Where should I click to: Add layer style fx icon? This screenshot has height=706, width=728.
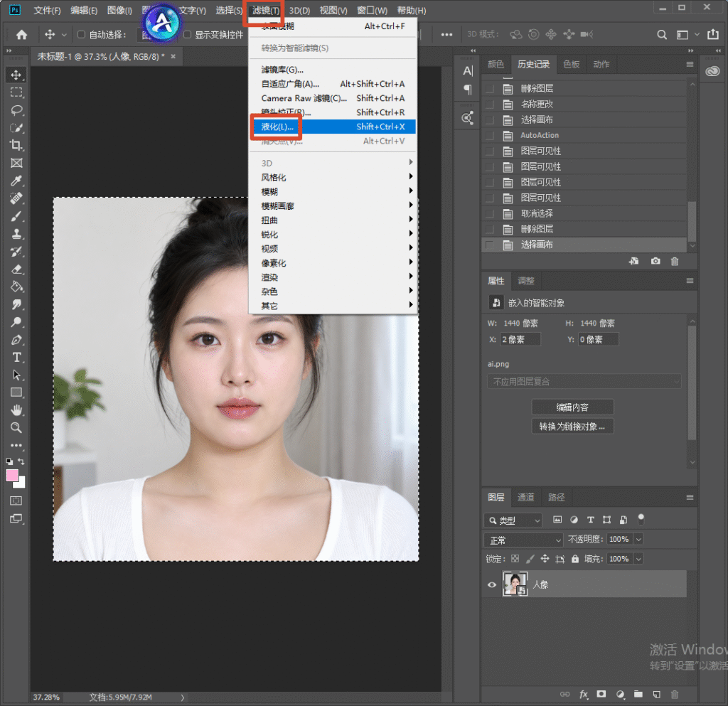[x=584, y=695]
